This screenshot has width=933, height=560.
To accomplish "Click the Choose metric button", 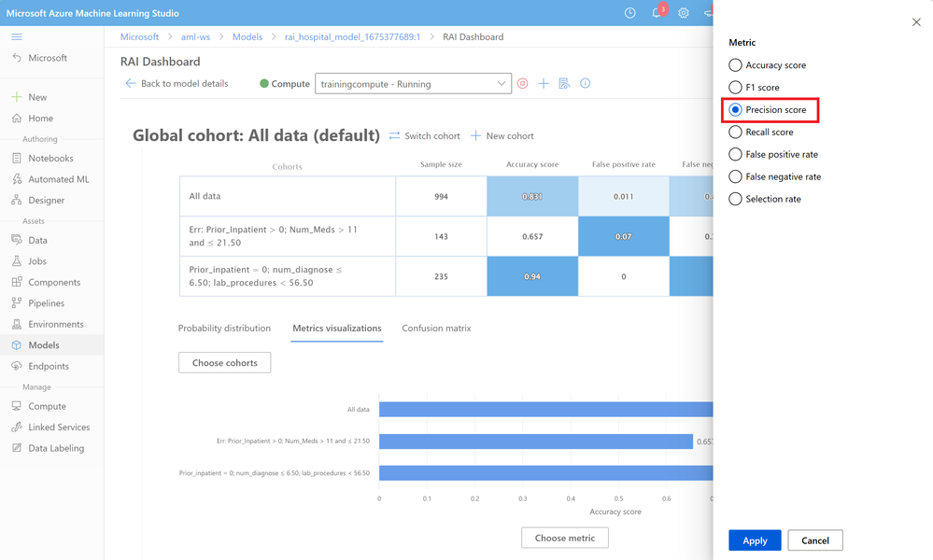I will click(565, 538).
